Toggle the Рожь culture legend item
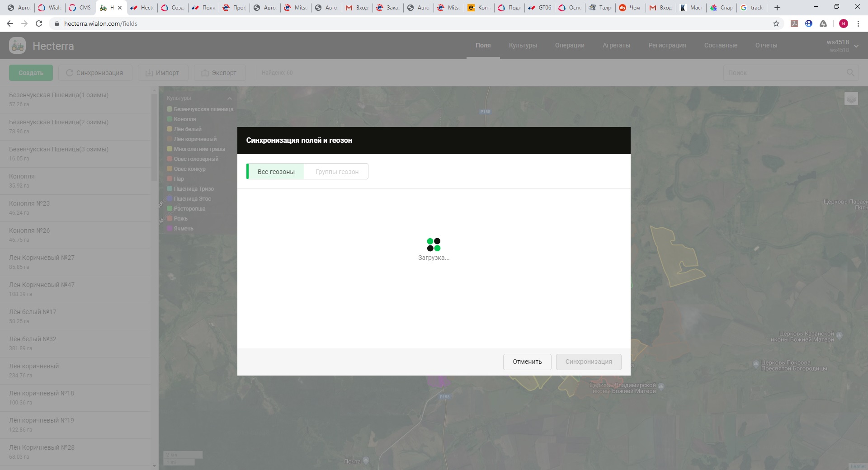Image resolution: width=868 pixels, height=470 pixels. point(180,219)
